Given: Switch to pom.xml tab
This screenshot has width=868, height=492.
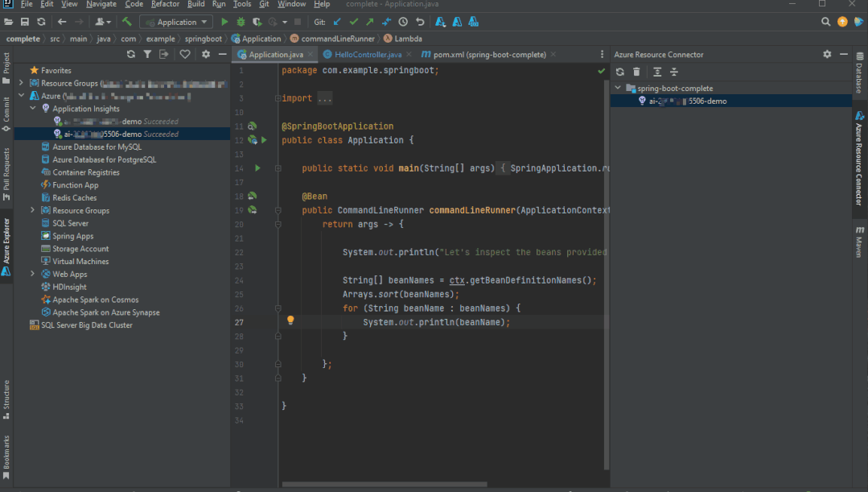Looking at the screenshot, I should point(489,54).
